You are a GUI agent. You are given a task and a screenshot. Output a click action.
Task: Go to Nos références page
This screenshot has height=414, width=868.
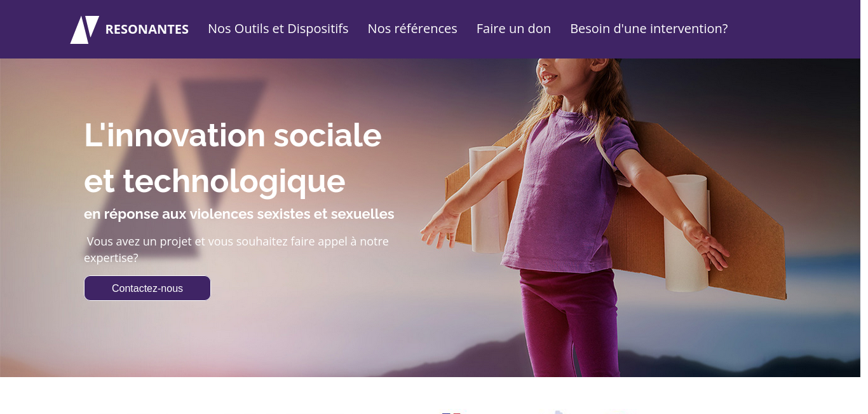(412, 29)
